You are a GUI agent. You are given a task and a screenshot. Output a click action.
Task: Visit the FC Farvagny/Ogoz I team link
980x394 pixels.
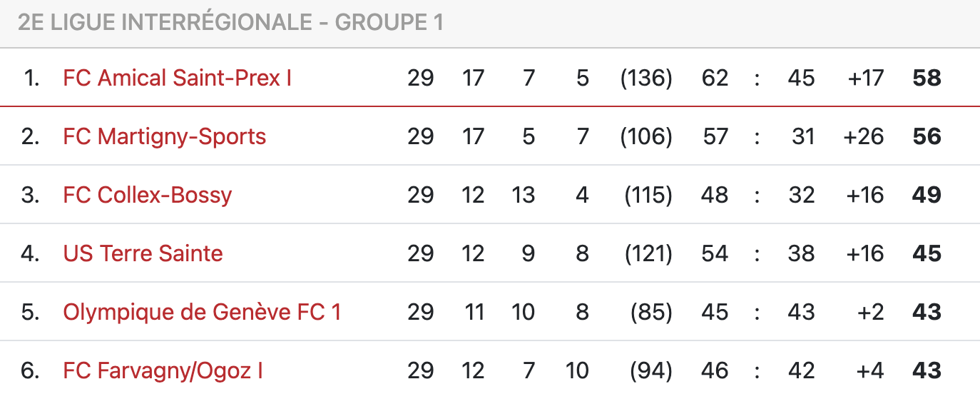163,370
